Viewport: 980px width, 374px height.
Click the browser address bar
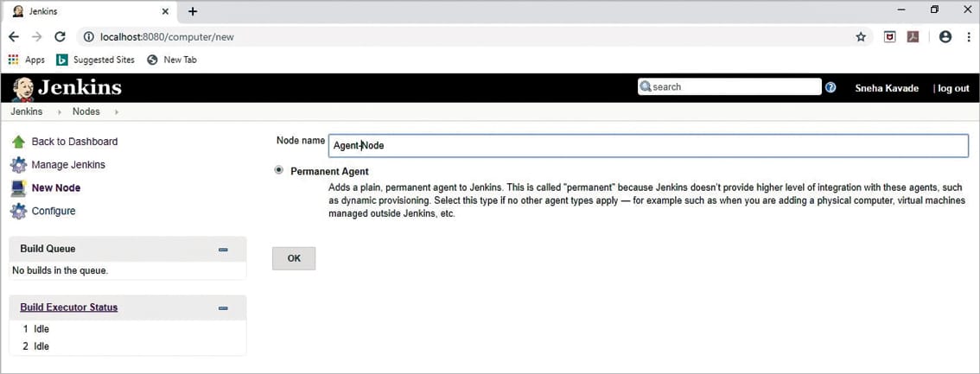pyautogui.click(x=475, y=37)
